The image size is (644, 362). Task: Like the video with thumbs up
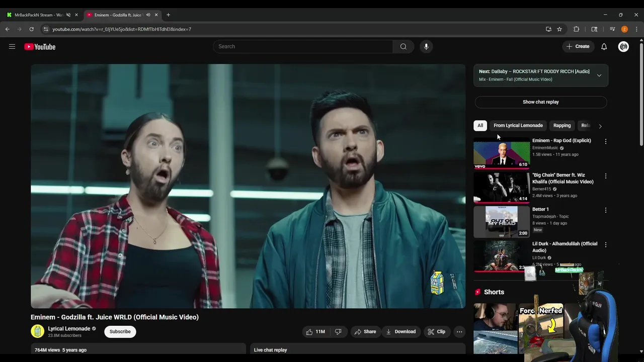315,332
